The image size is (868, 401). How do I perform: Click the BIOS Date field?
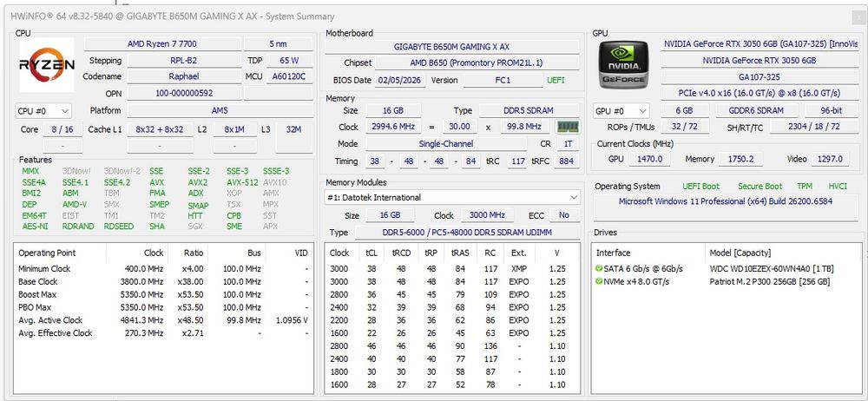click(x=400, y=81)
